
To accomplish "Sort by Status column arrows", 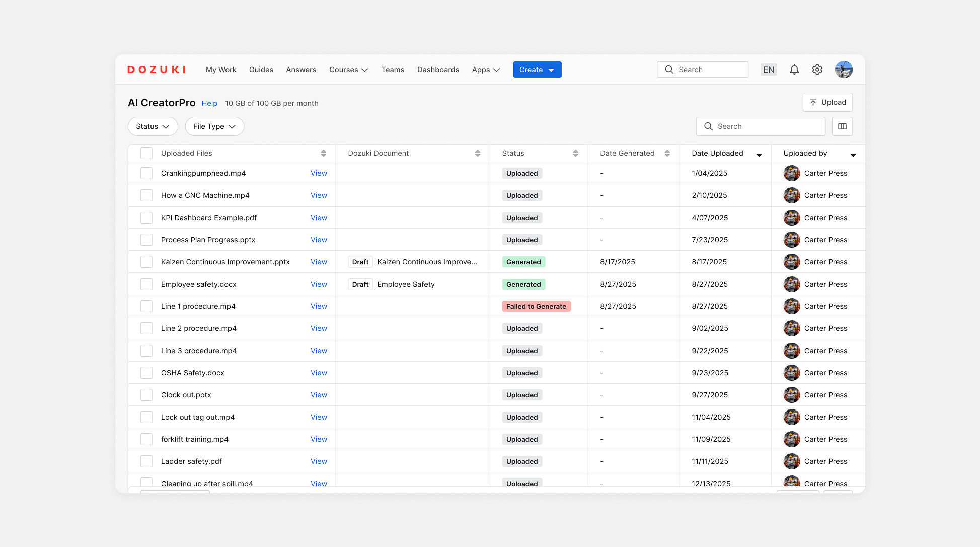I will 575,153.
